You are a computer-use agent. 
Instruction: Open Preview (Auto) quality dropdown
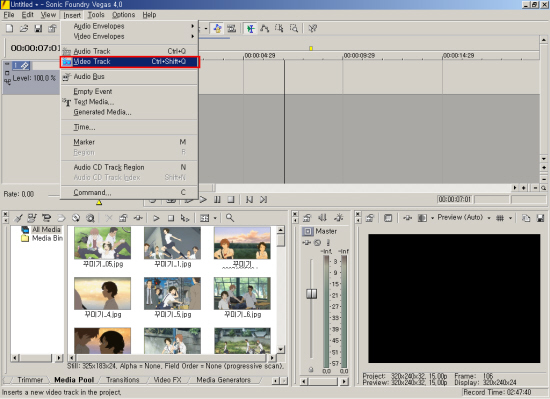tap(489, 218)
